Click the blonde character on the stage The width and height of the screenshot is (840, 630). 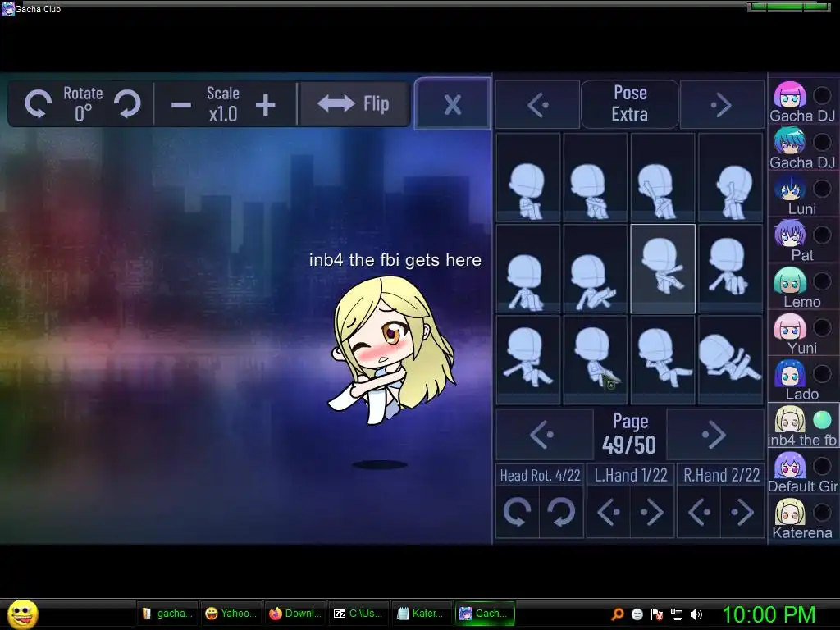(x=391, y=351)
